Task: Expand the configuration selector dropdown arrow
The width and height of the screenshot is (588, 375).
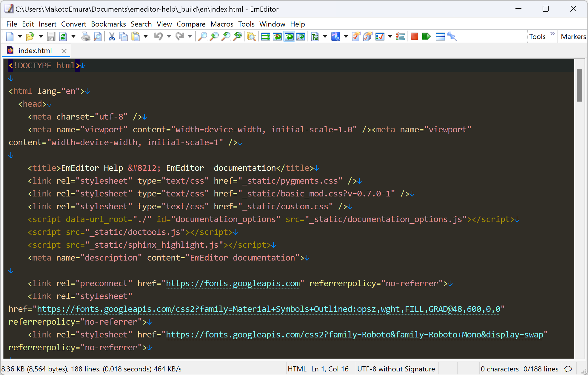Action: pos(325,37)
